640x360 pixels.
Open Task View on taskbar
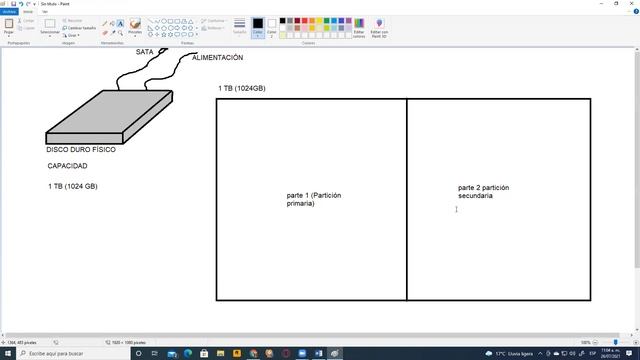point(155,353)
